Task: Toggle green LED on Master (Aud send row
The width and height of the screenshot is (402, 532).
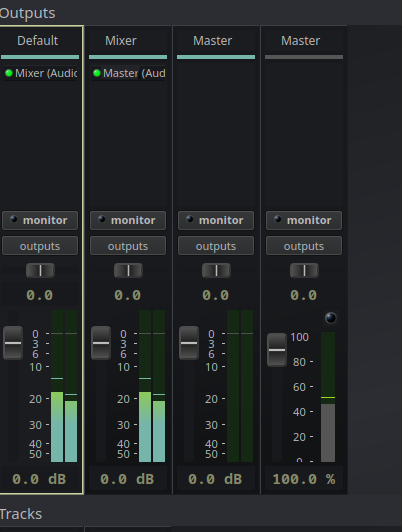Action: [x=97, y=73]
